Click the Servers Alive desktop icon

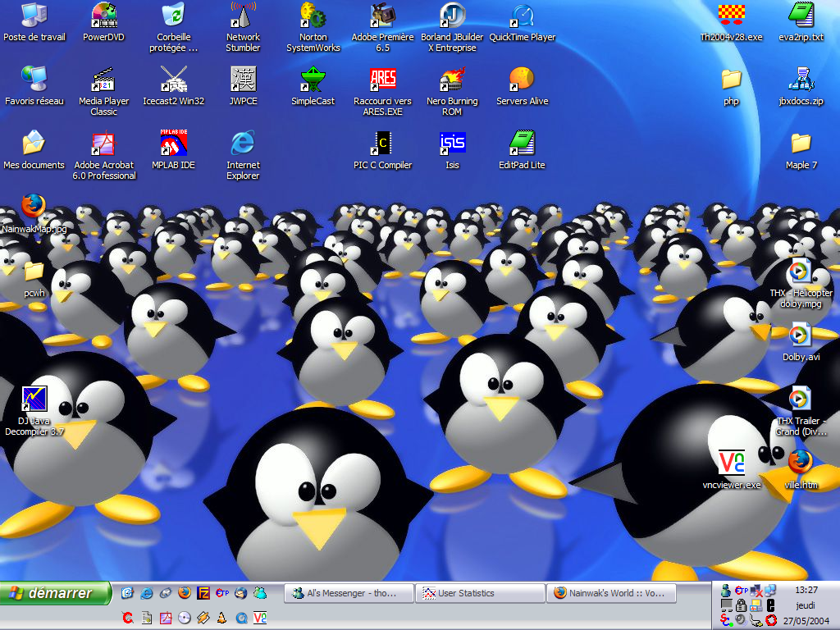[523, 80]
